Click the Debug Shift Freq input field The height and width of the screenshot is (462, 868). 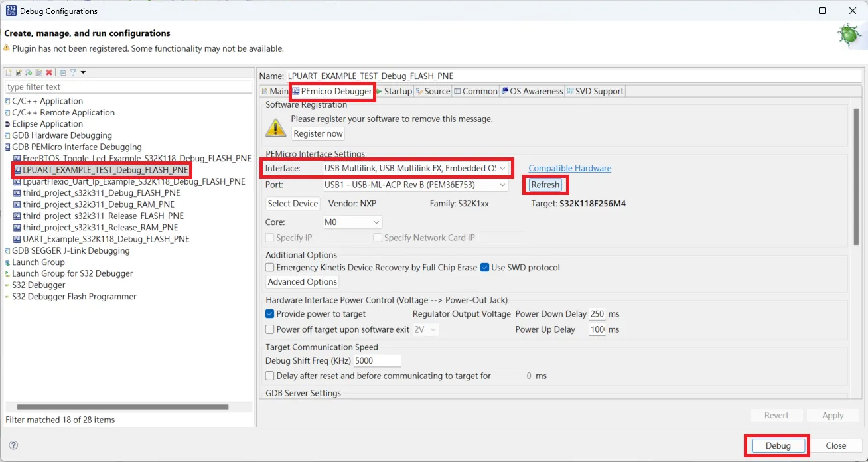377,361
